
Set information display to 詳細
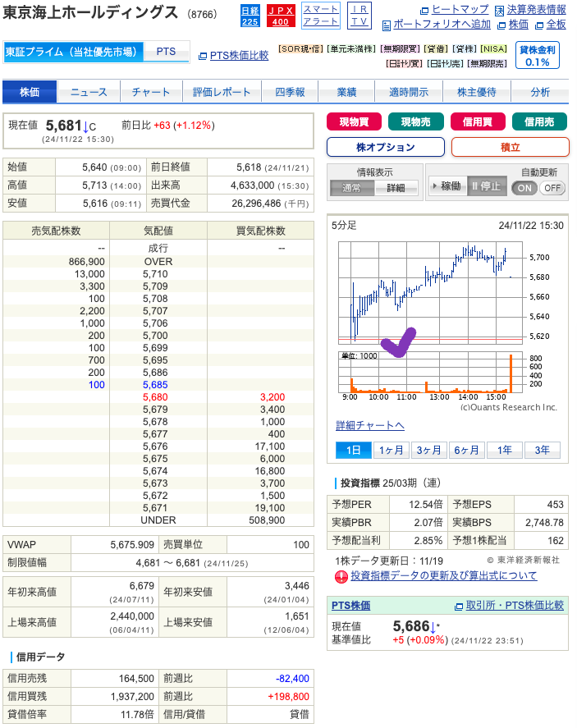396,188
